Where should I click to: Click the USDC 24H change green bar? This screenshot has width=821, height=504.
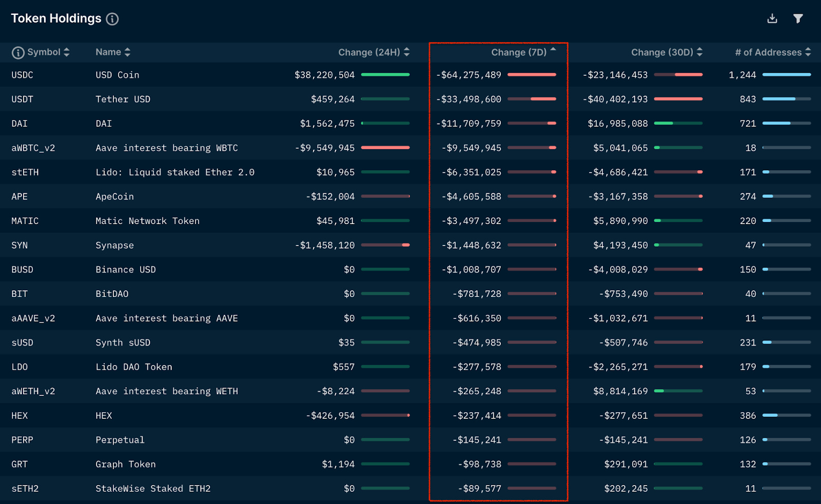385,75
